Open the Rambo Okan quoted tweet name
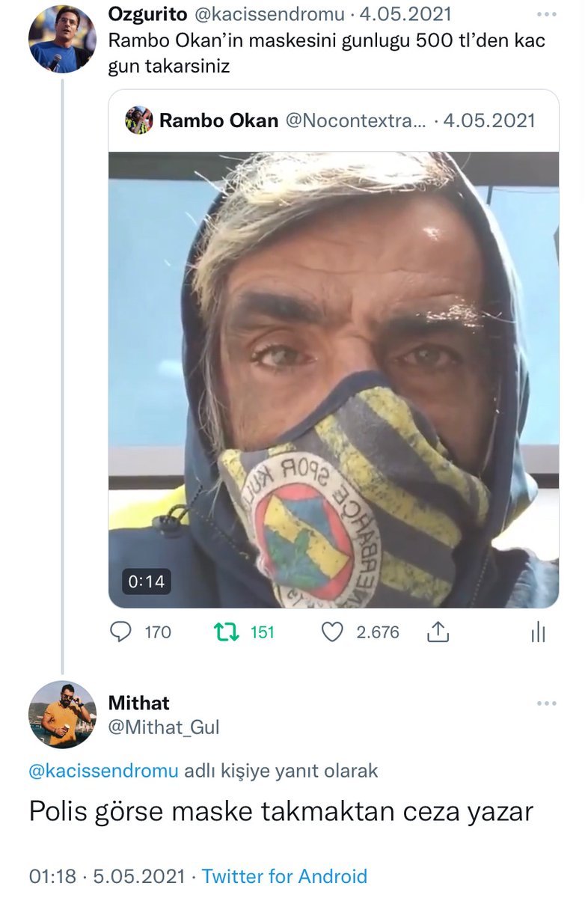Image resolution: width=588 pixels, height=898 pixels. point(218,120)
